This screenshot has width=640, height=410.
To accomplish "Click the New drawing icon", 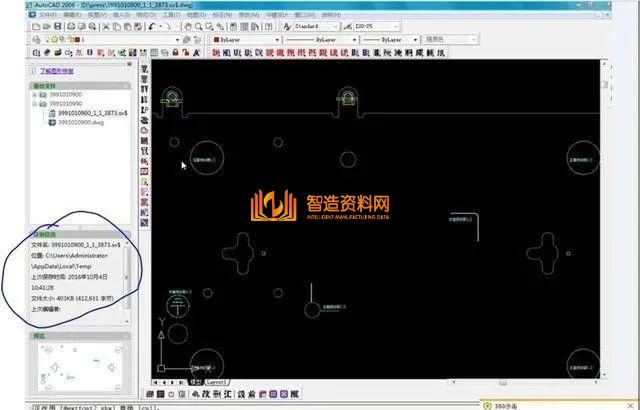I will (36, 27).
